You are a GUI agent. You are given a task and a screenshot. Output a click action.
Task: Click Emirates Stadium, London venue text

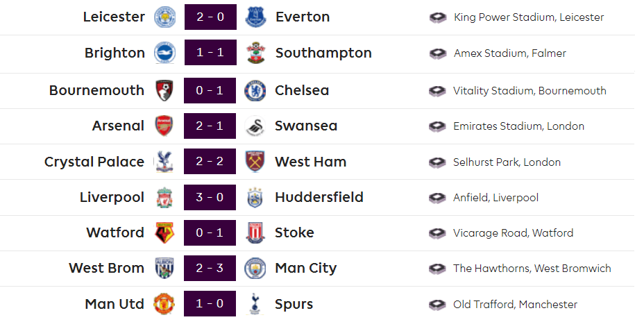point(518,126)
